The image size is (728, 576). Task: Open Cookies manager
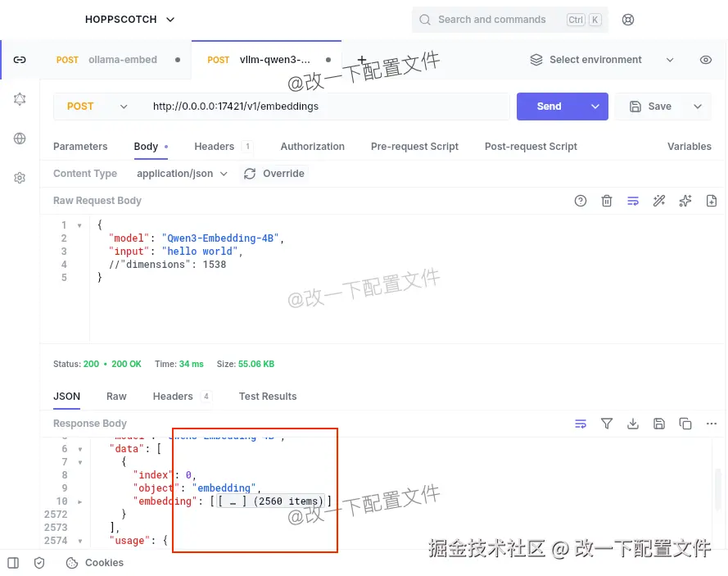[x=95, y=563]
